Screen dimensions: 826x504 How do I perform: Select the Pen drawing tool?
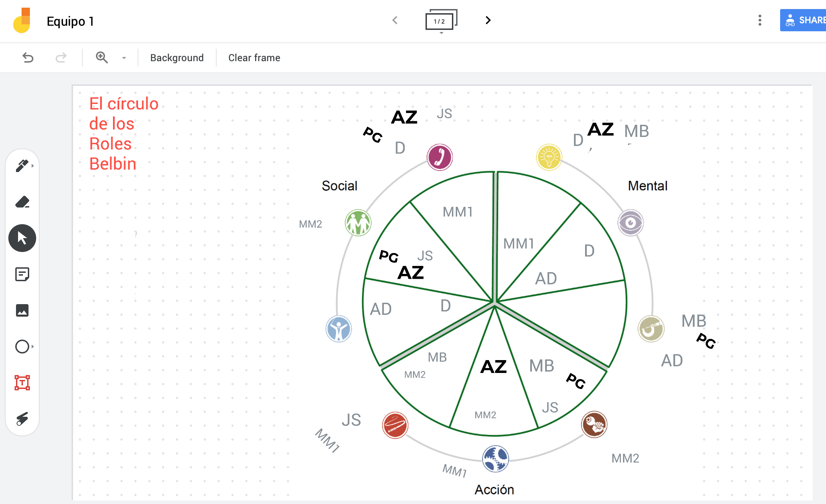click(x=22, y=166)
